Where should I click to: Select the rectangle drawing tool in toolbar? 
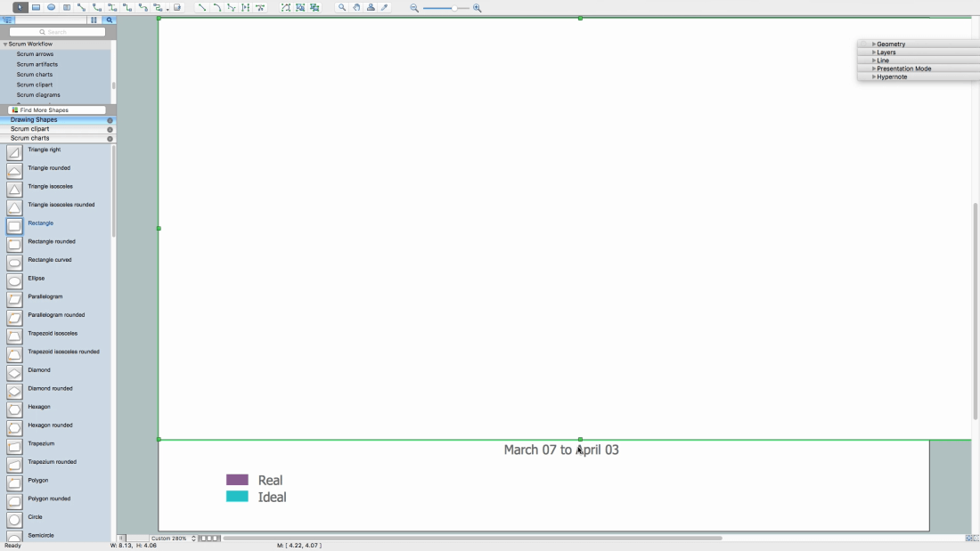[37, 7]
